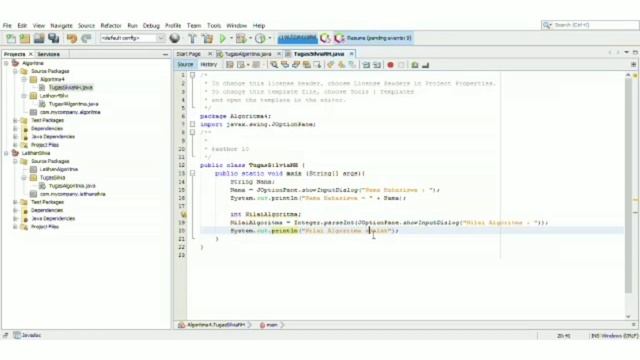Click the Find Next Occurrence editor icon
Image resolution: width=640 pixels, height=360 pixels.
click(x=296, y=65)
